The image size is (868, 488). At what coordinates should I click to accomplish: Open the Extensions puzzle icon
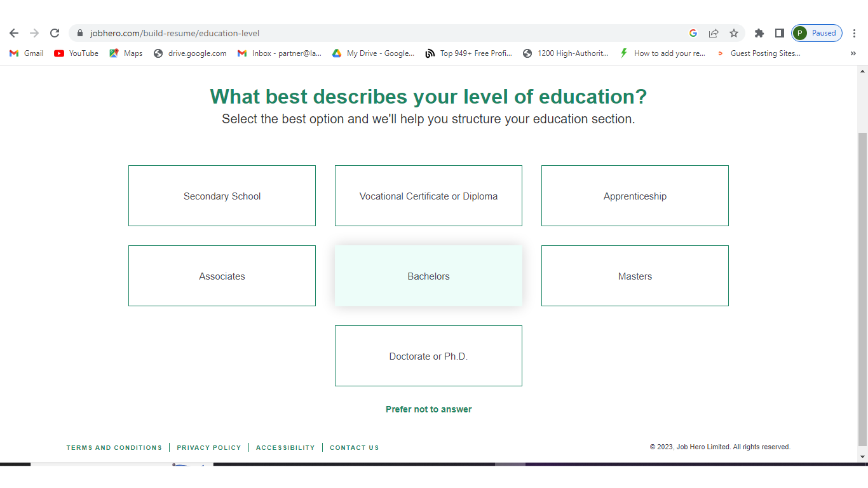click(x=759, y=33)
